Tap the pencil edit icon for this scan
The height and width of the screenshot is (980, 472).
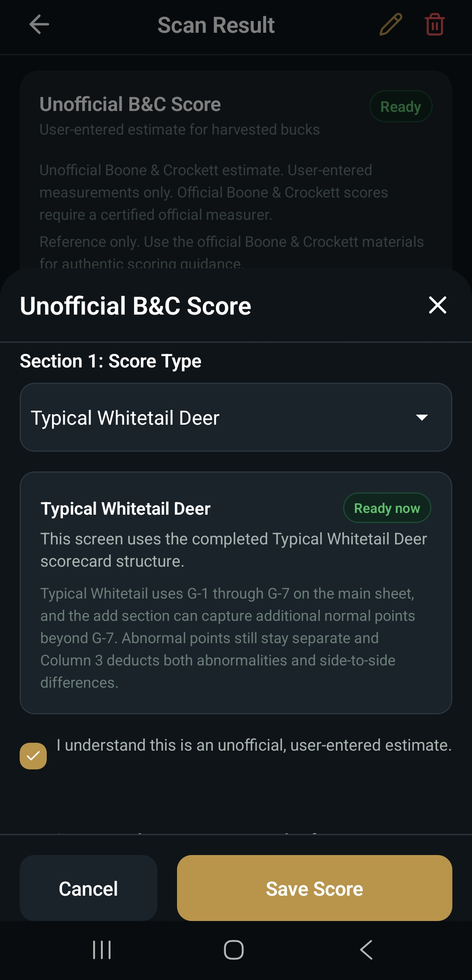pos(390,24)
